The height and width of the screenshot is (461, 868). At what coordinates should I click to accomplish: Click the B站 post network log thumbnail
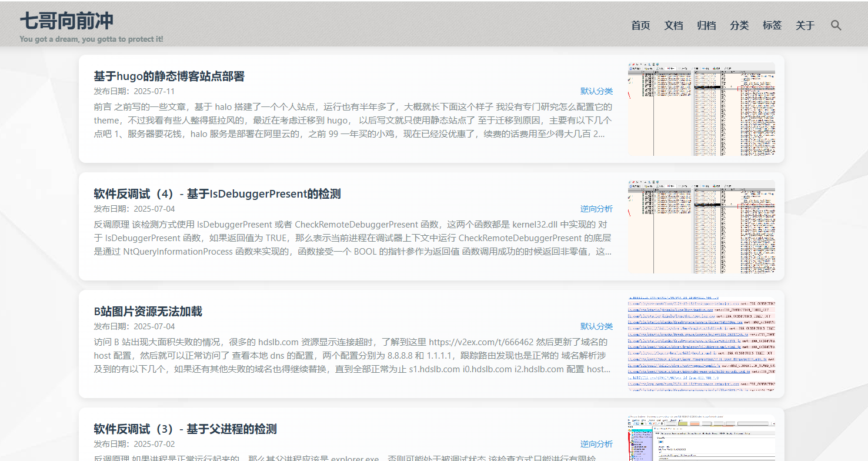(701, 344)
